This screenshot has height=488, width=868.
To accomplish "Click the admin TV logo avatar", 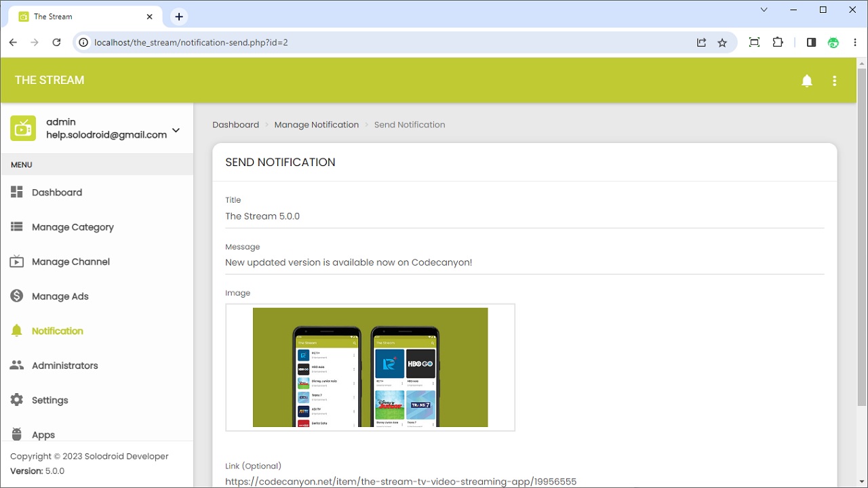I will coord(23,128).
